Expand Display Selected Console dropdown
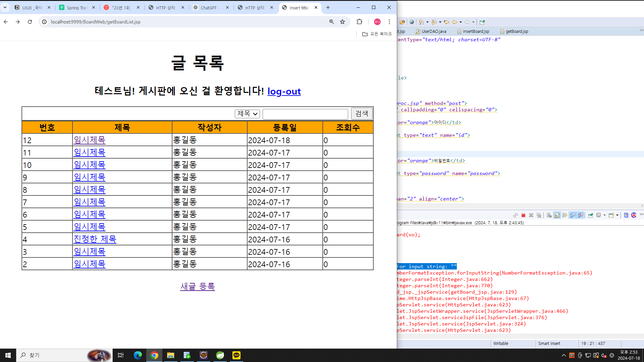644x362 pixels. click(604, 215)
